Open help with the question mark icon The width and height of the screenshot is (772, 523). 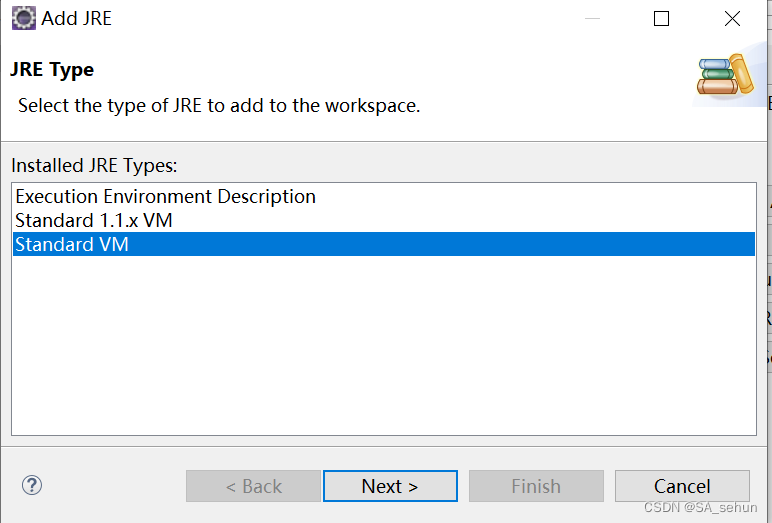(31, 486)
